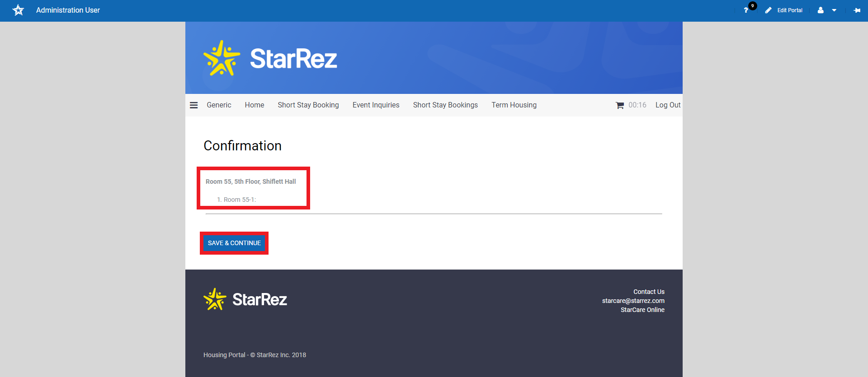Click the StarRez logo in header banner
Image resolution: width=868 pixels, height=377 pixels.
click(270, 58)
